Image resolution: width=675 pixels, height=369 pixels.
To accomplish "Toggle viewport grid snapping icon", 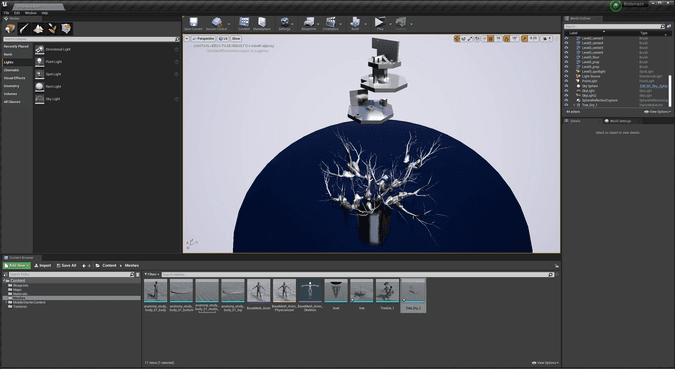I will [490, 39].
